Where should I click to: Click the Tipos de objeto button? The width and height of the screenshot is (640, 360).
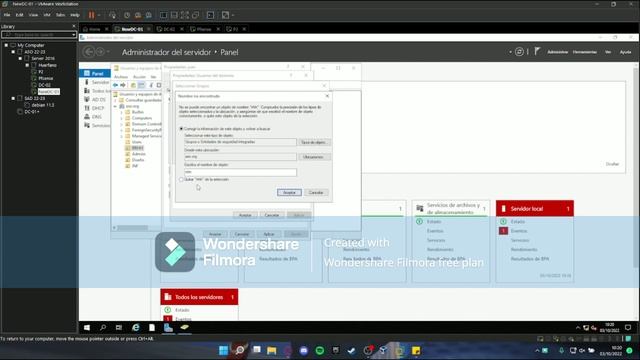point(313,142)
